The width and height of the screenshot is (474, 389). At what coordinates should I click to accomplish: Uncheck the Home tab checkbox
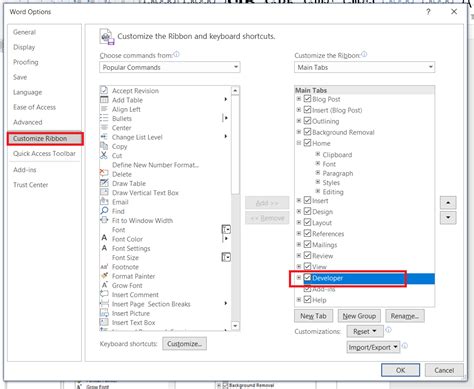click(x=307, y=143)
